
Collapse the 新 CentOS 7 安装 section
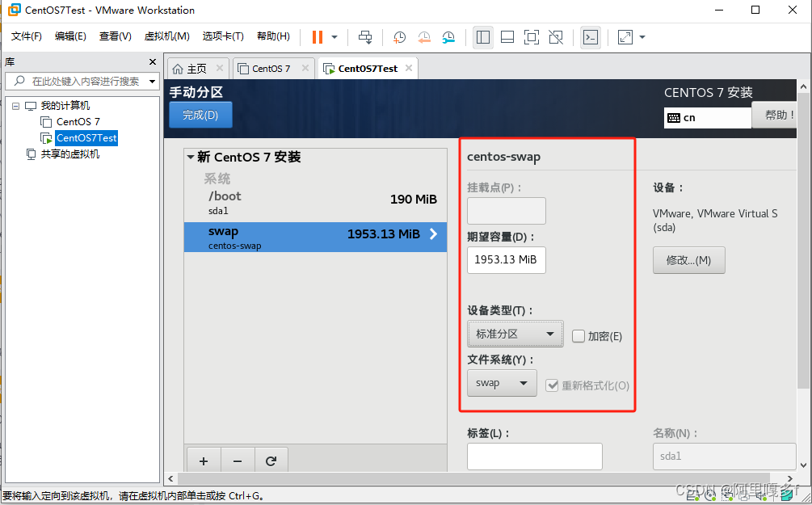point(191,158)
